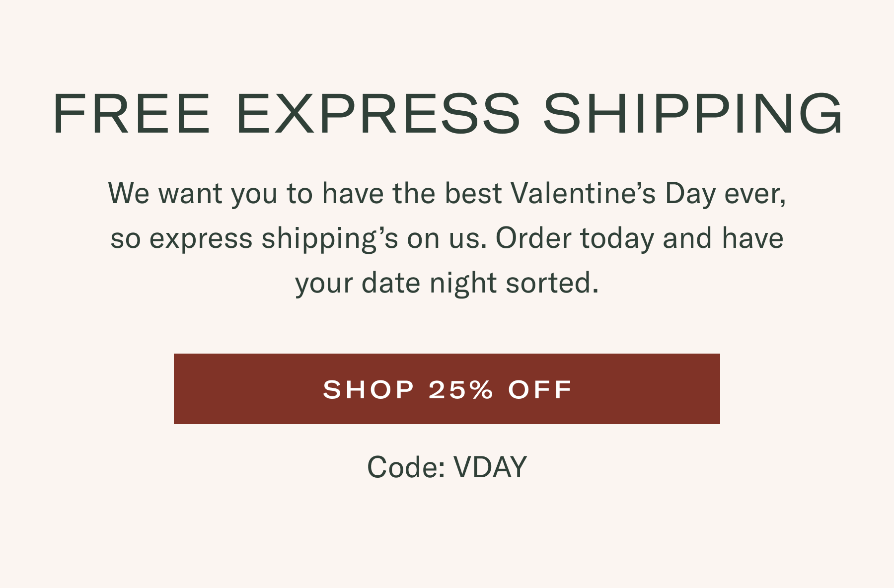Image resolution: width=894 pixels, height=588 pixels.
Task: Click the sentence starting 'We want you'
Action: tap(447, 193)
